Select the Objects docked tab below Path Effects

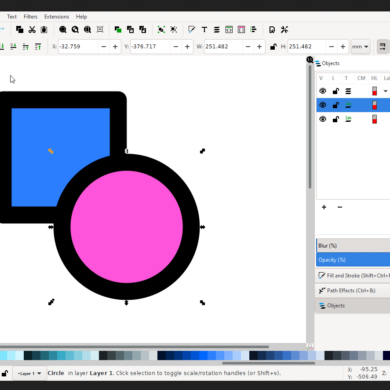(353, 306)
